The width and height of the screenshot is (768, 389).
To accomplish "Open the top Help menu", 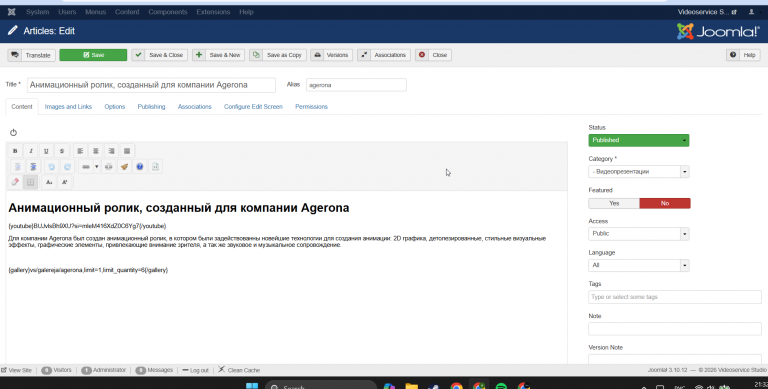I will click(246, 12).
